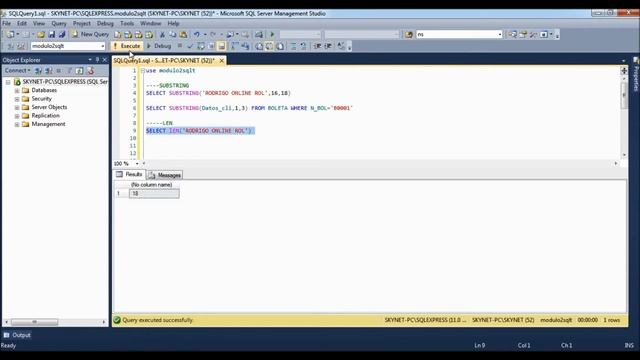Screen dimensions: 640x360
Task: Toggle the Object Explorer auto-hide pin
Action: click(97, 60)
